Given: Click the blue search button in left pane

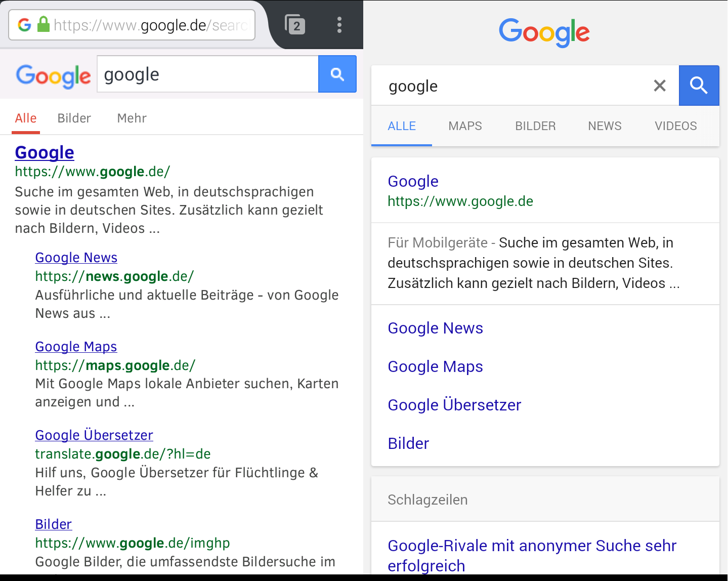Looking at the screenshot, I should click(337, 74).
